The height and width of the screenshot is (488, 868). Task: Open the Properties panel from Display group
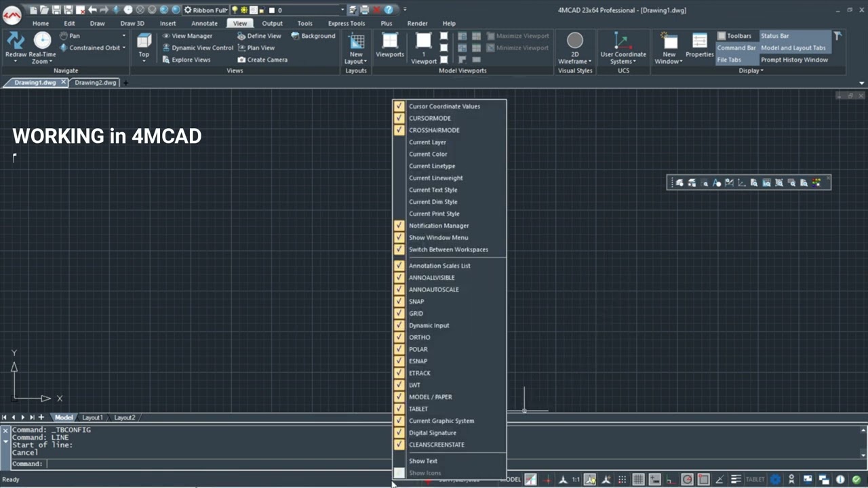pyautogui.click(x=699, y=45)
